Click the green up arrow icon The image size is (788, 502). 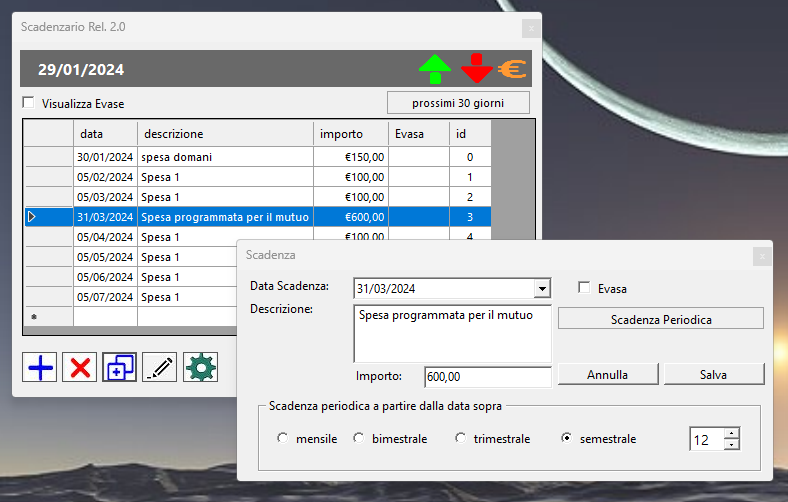[435, 69]
